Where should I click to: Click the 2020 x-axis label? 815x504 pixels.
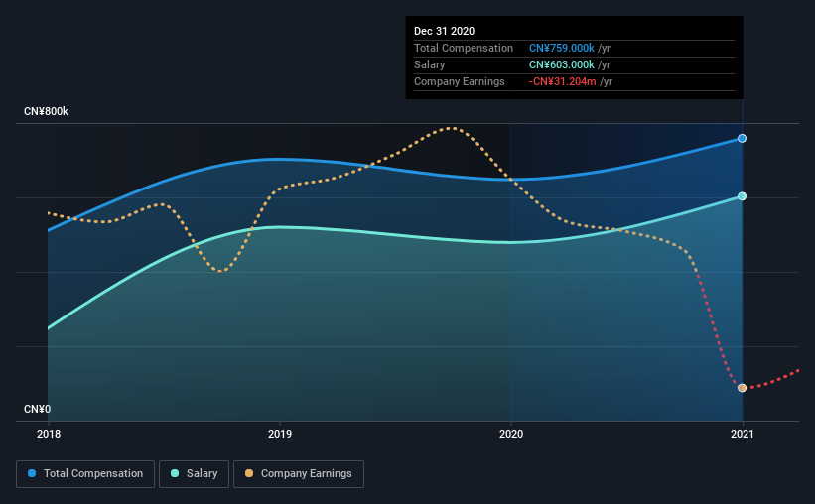click(511, 434)
